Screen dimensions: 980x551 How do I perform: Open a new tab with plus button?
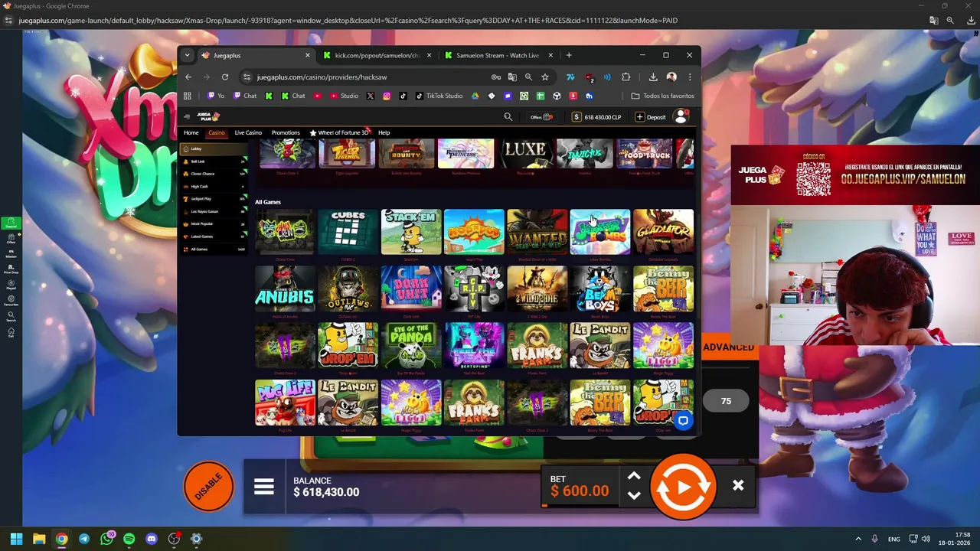tap(569, 55)
